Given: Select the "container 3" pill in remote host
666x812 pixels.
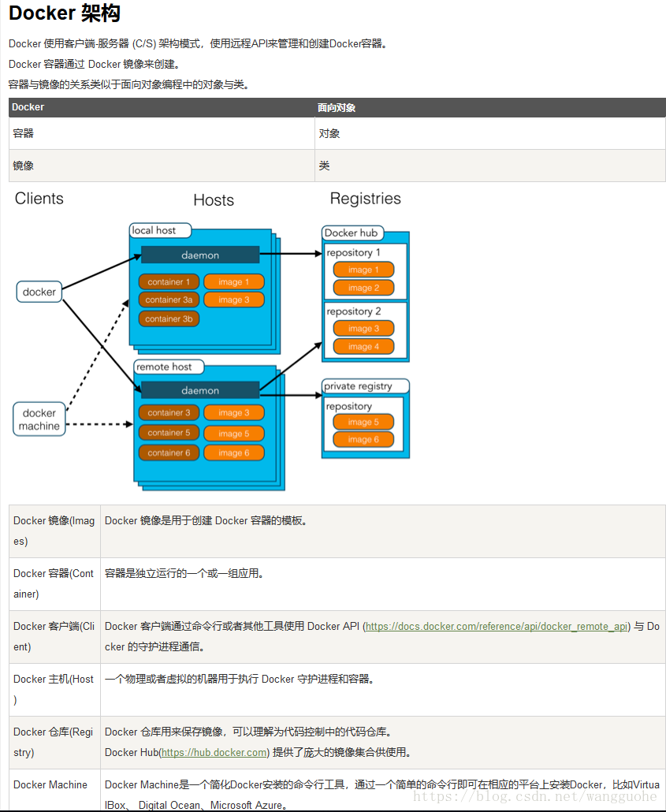Looking at the screenshot, I should [169, 413].
